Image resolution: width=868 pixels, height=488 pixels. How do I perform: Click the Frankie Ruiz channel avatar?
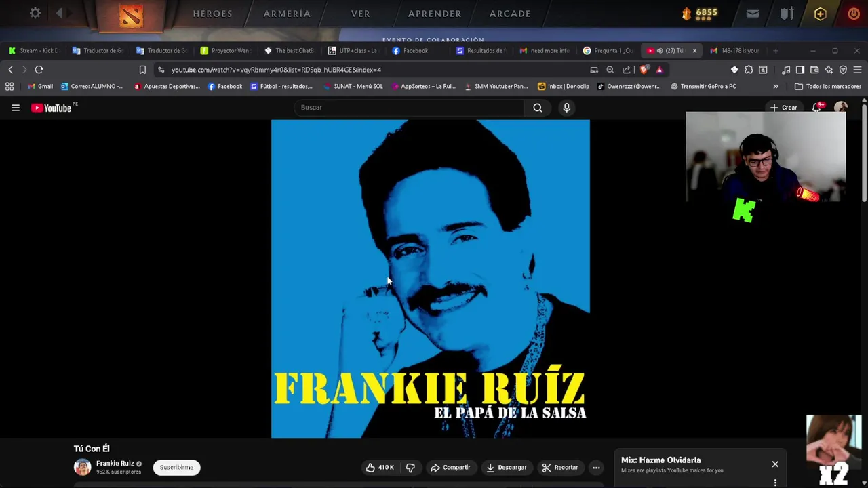83,467
